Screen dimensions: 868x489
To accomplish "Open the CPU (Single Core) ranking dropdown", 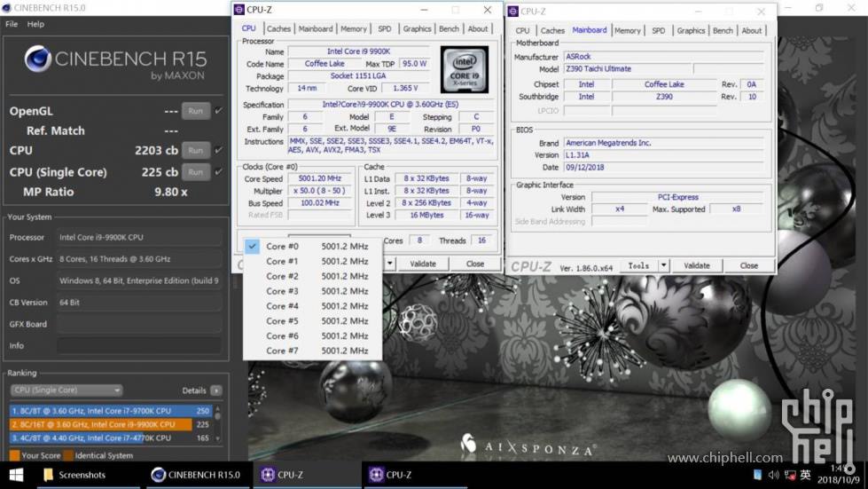I will (66, 390).
